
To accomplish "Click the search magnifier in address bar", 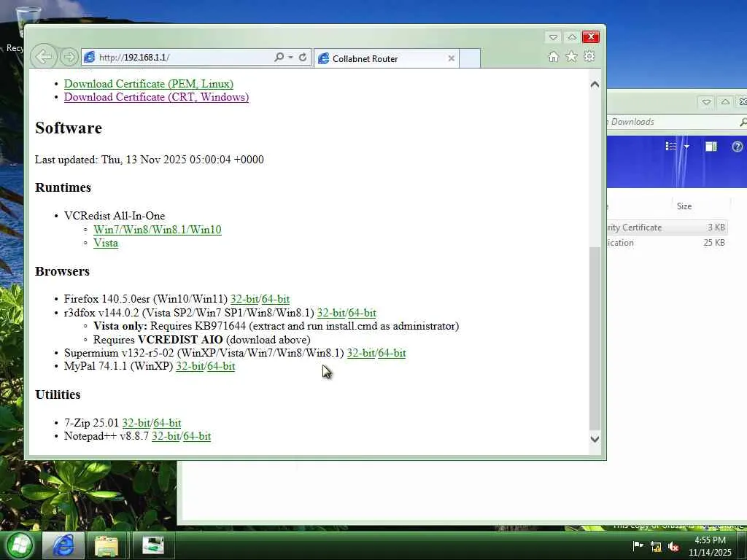I will click(279, 57).
